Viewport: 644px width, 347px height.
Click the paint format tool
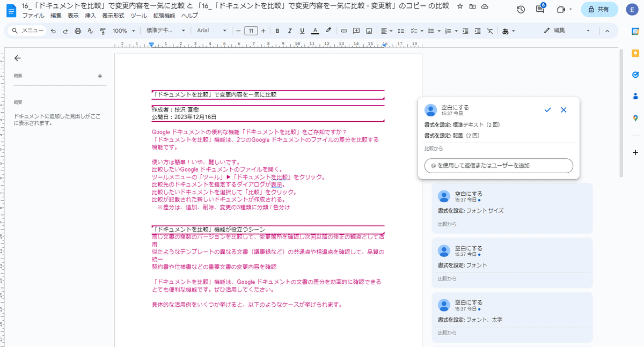[102, 31]
